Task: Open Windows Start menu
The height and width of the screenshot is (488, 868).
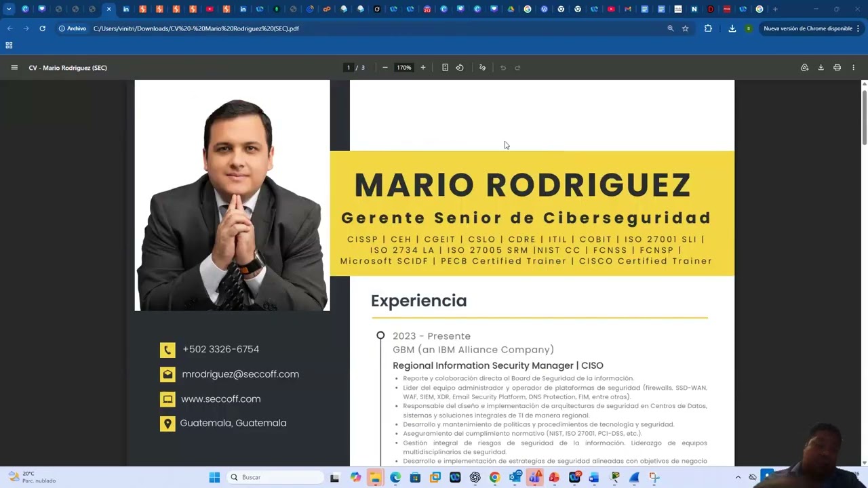Action: point(214,477)
